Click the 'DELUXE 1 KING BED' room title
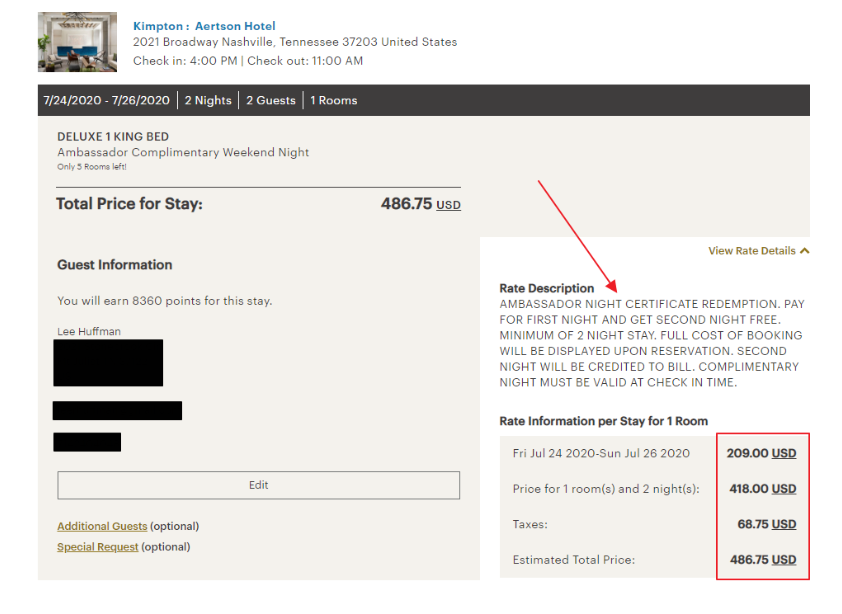The width and height of the screenshot is (842, 614). (x=113, y=137)
